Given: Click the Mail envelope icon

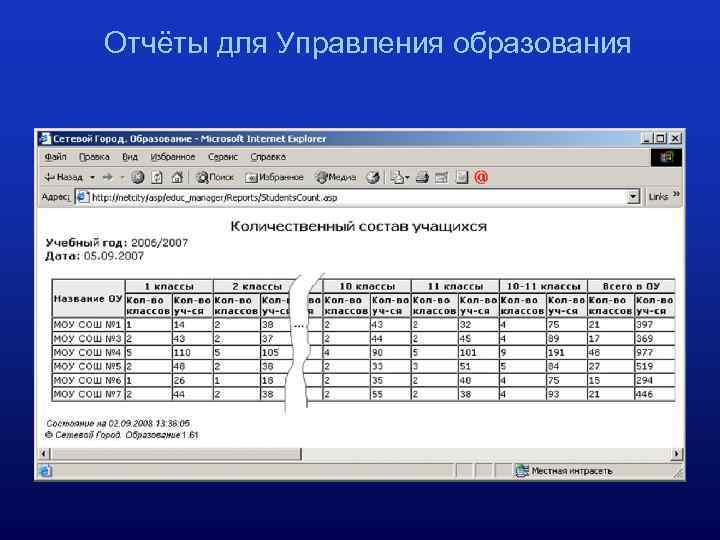Looking at the screenshot, I should click(397, 177).
